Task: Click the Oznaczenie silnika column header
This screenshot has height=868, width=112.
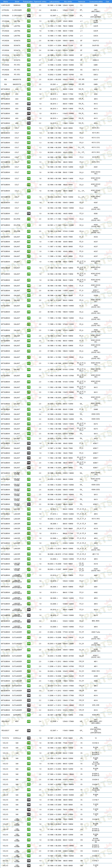Action: [96, 2]
